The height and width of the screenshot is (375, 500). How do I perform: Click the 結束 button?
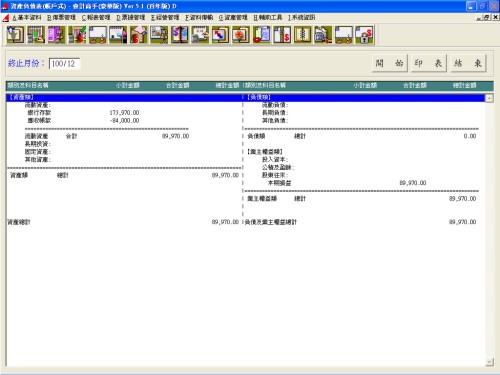pos(468,63)
